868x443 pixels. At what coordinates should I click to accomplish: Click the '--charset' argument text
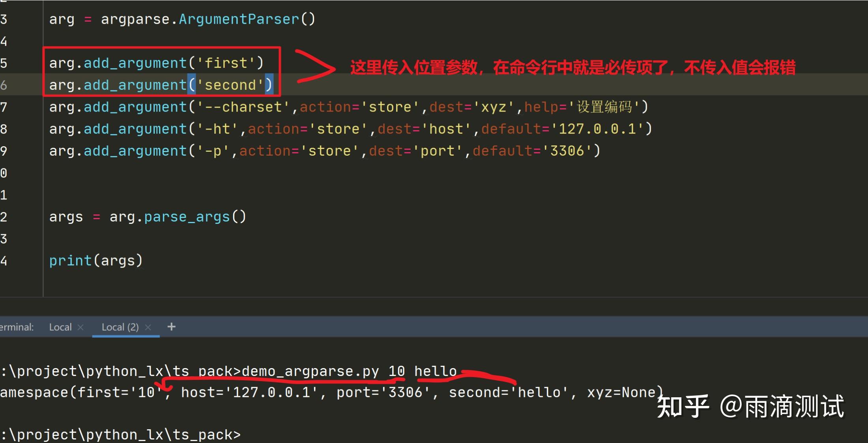243,106
